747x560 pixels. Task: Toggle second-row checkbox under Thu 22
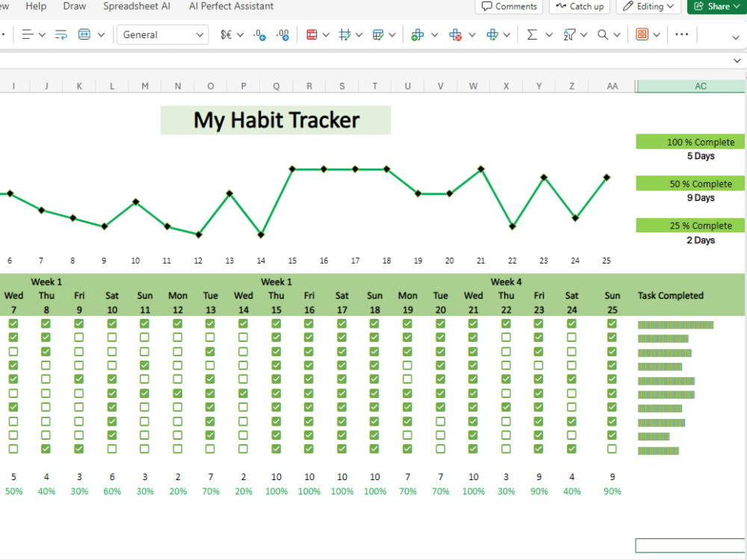click(x=506, y=337)
